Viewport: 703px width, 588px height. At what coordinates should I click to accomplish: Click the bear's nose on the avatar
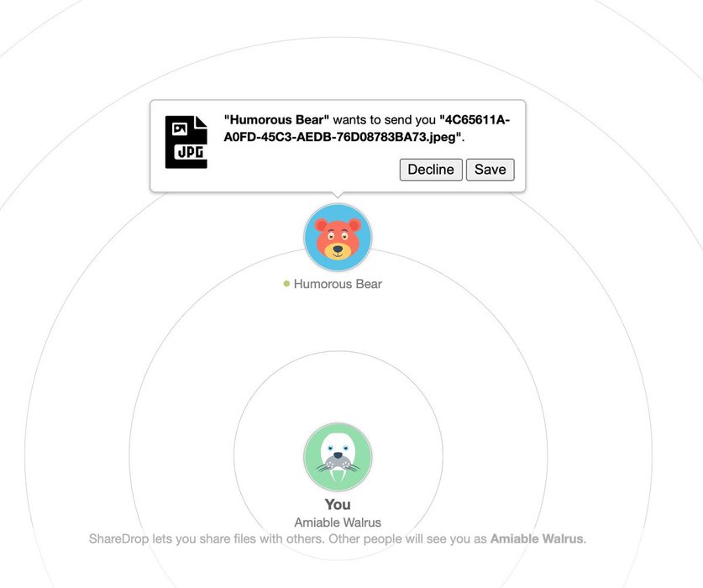[x=338, y=249]
